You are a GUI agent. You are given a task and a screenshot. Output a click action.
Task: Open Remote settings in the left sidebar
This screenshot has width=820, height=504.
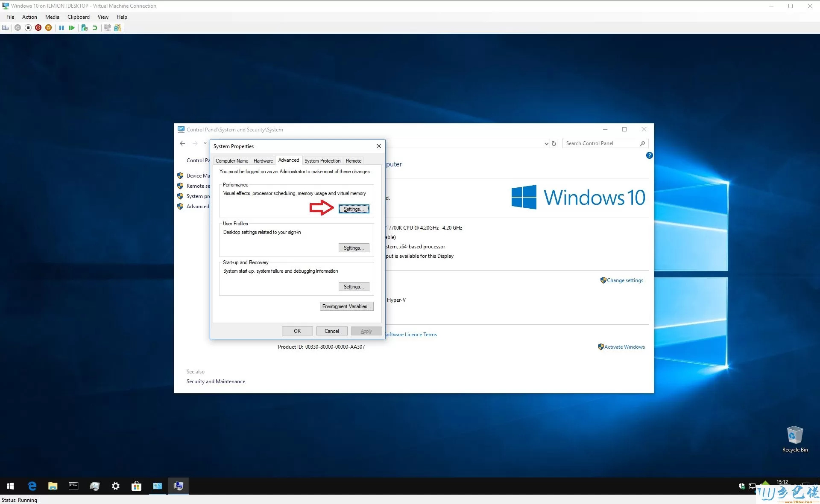[x=198, y=186]
